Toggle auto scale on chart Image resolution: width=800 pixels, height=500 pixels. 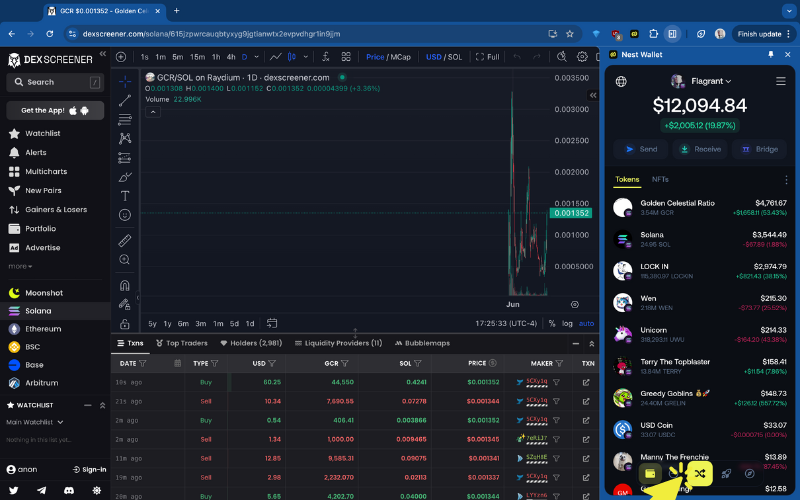click(586, 323)
